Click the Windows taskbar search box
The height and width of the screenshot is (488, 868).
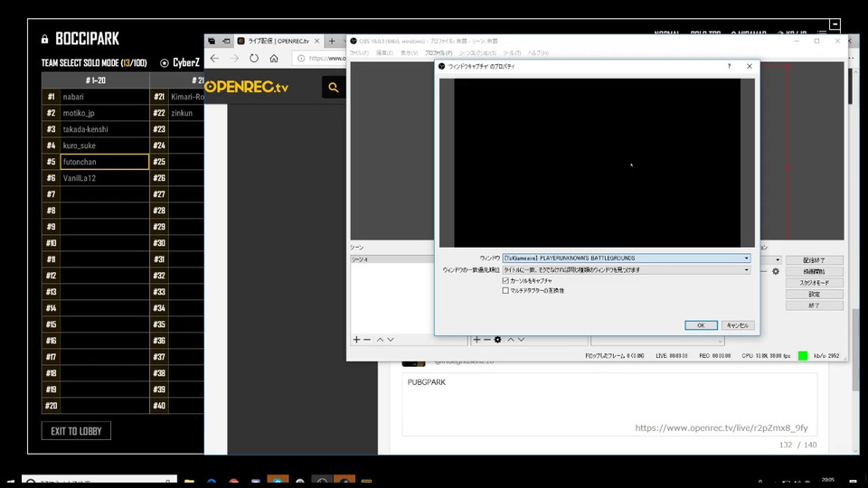pos(99,481)
